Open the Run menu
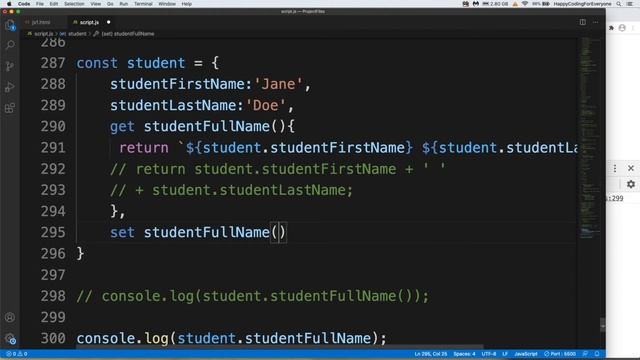Viewport: 640px width, 360px height. pos(124,4)
